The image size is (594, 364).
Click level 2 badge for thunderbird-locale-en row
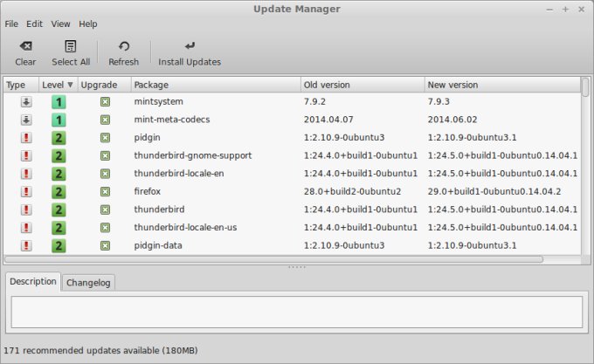pyautogui.click(x=59, y=174)
